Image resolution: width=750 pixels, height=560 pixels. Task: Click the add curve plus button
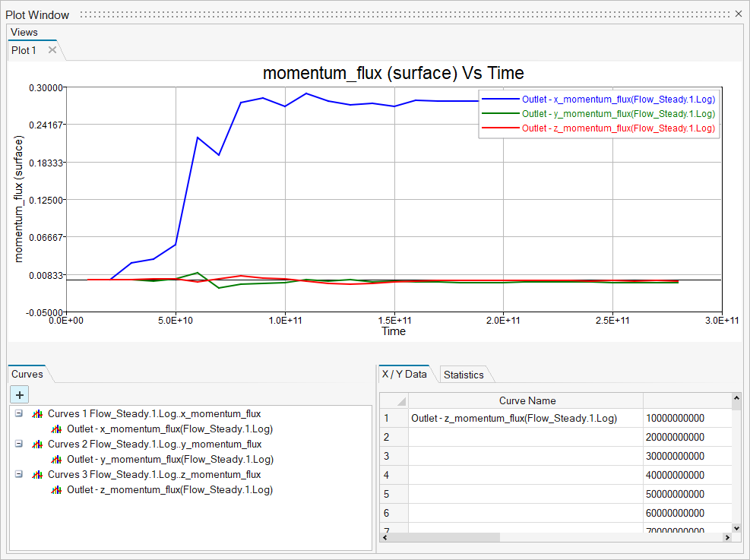coord(19,394)
